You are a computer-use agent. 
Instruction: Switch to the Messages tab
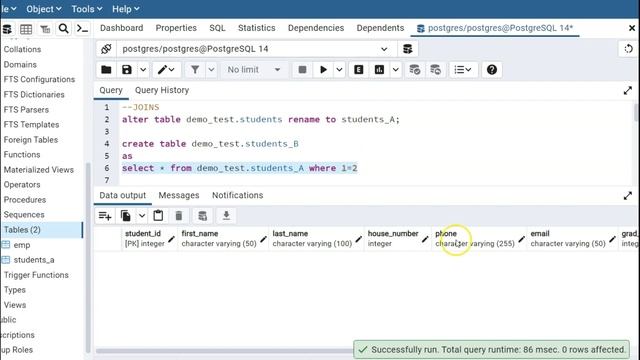[x=179, y=195]
